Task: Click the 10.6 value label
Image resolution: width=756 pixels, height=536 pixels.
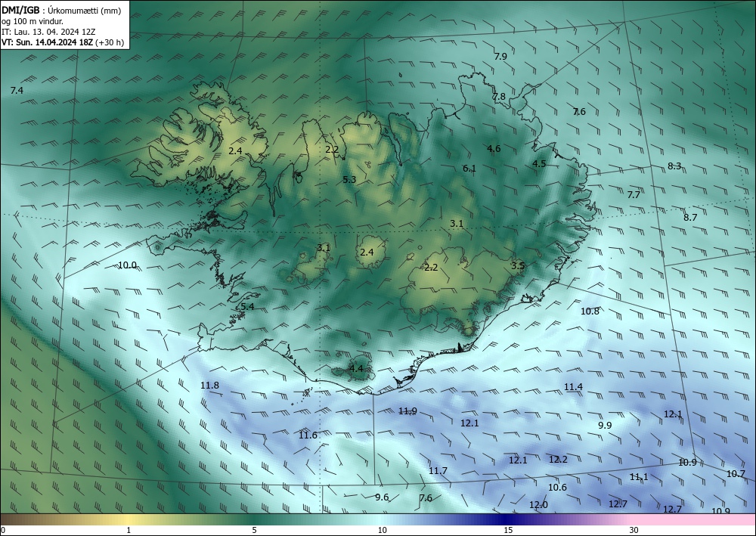Action: pos(557,488)
